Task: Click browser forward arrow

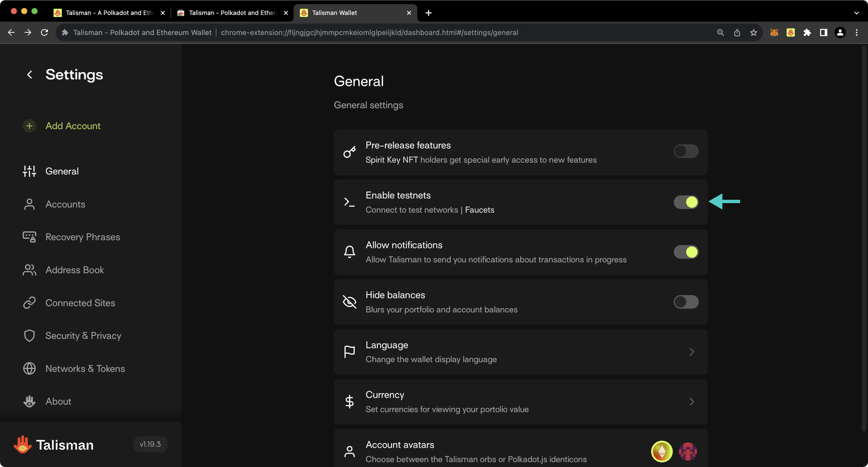Action: click(28, 32)
